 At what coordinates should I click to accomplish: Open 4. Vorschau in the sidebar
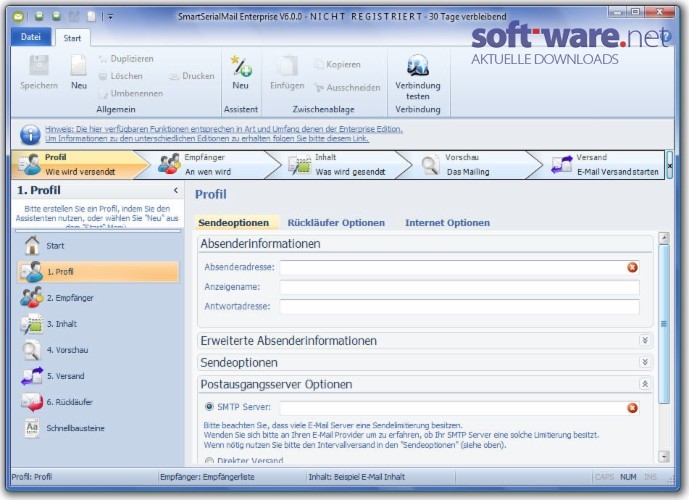[98, 350]
